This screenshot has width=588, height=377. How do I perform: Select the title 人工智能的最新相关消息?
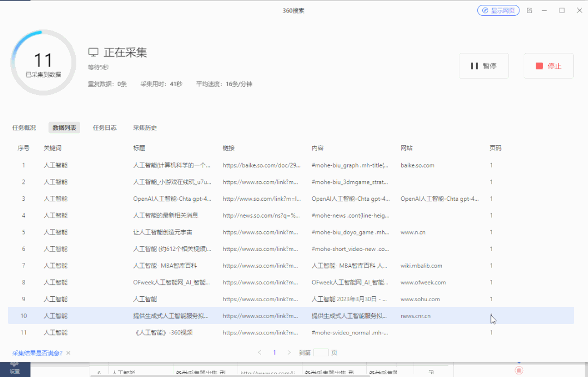click(x=165, y=216)
